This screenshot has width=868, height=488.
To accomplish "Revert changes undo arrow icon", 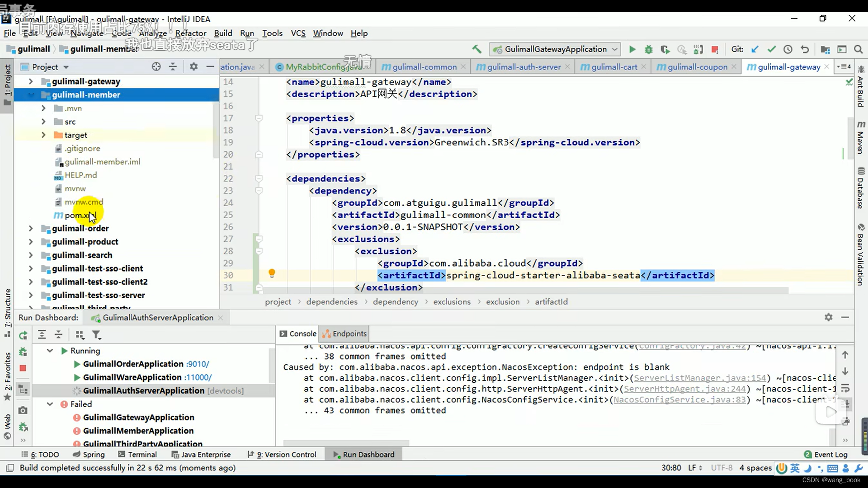I will 805,49.
